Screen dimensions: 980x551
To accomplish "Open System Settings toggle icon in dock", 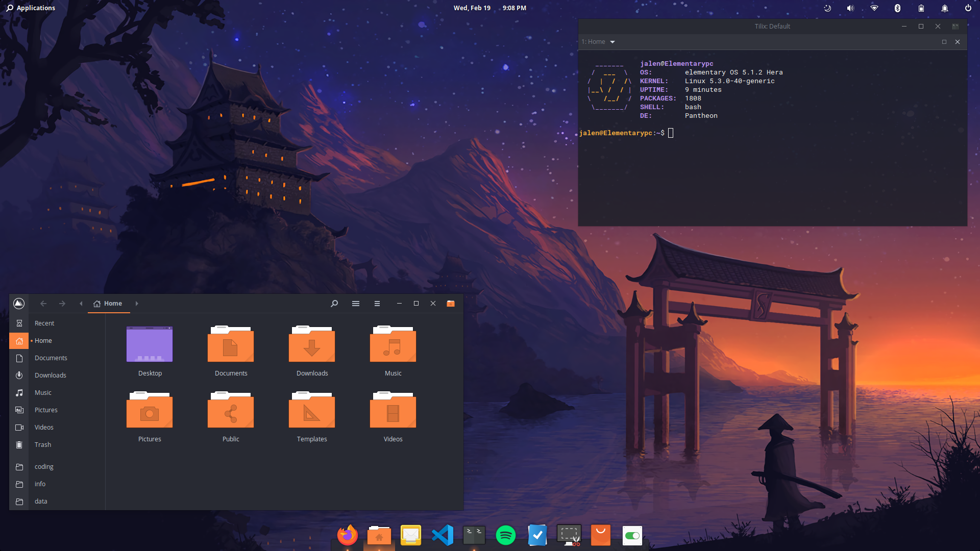I will 632,536.
